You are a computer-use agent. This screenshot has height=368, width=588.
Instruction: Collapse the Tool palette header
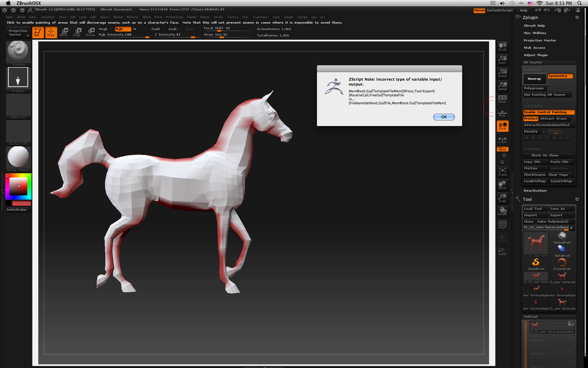[x=527, y=199]
